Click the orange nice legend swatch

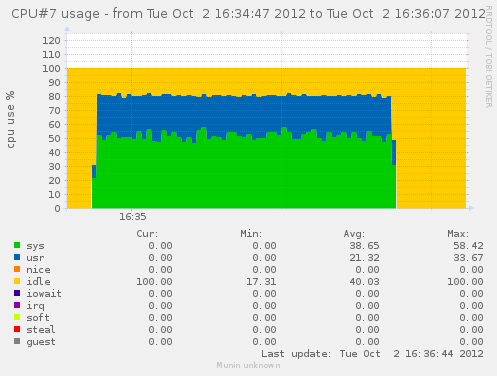tap(17, 269)
